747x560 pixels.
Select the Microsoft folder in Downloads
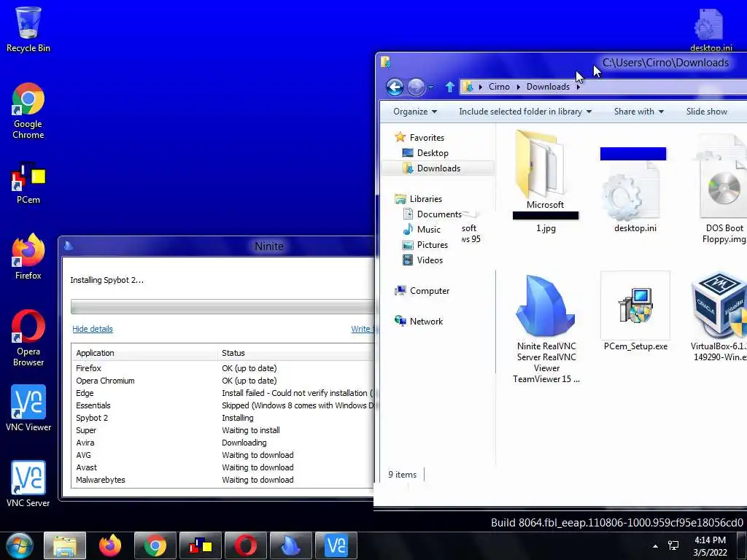(545, 171)
